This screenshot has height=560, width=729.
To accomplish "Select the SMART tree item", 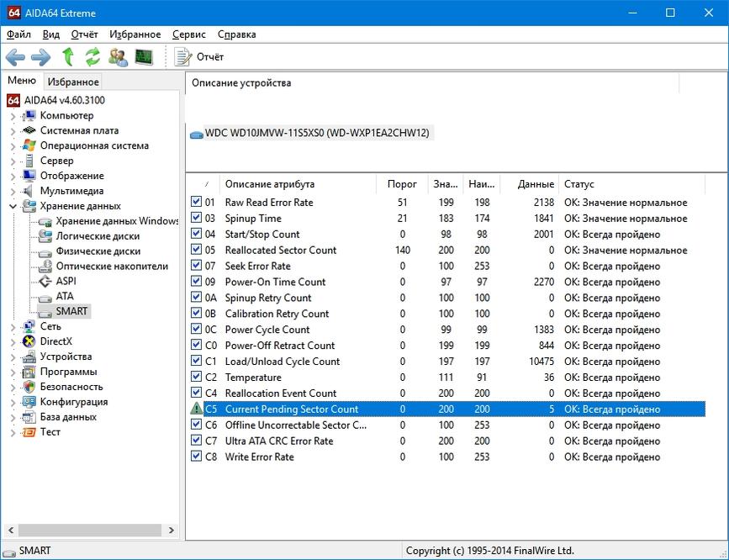I will pos(71,311).
